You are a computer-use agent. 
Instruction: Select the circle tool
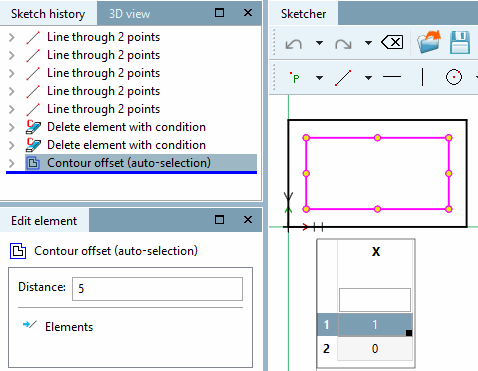tap(454, 77)
